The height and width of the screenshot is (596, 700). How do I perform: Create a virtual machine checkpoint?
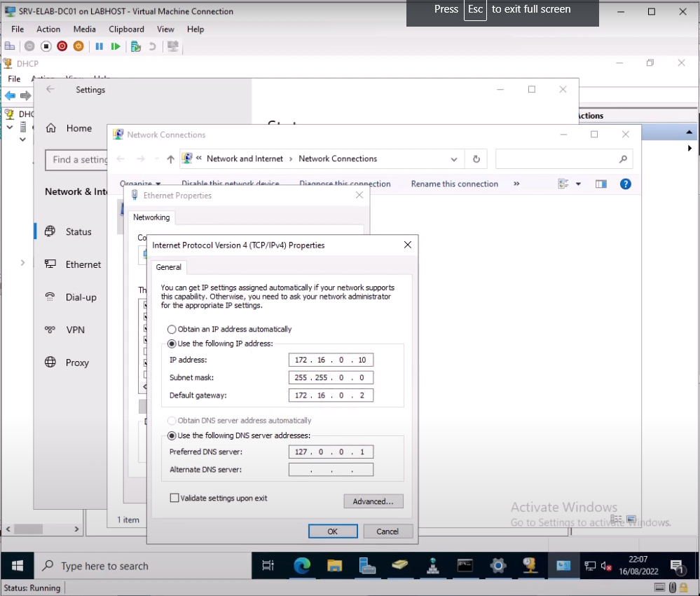click(x=135, y=46)
